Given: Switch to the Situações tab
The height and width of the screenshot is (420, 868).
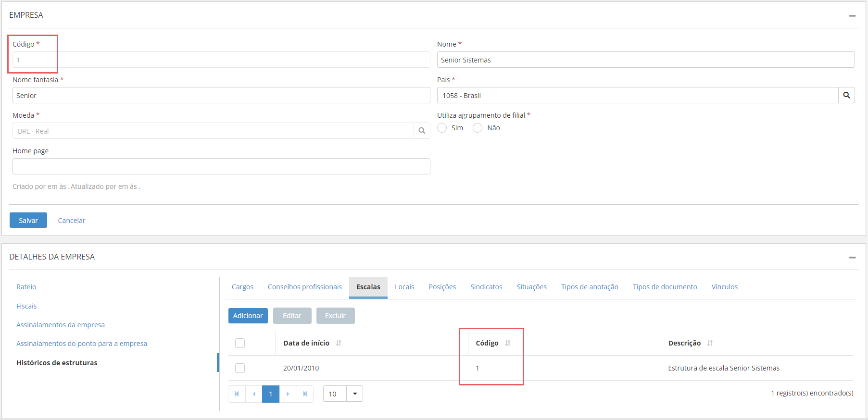Looking at the screenshot, I should tap(532, 287).
